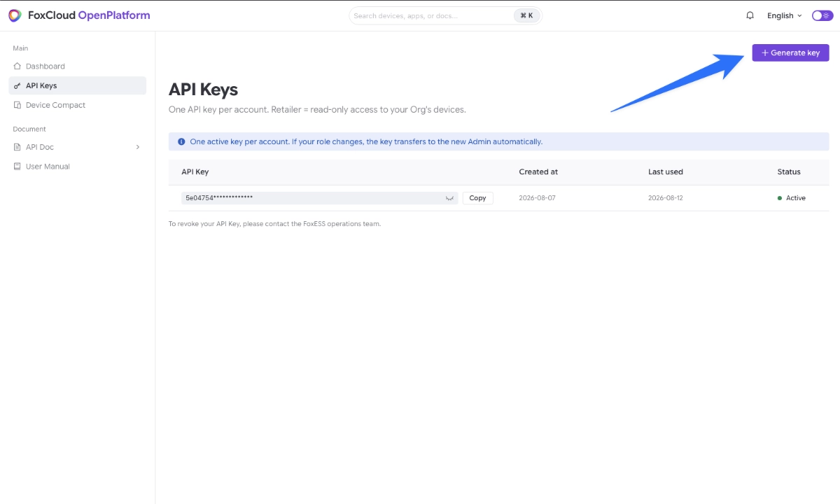Click the created date 2026-08-07
Image resolution: width=840 pixels, height=504 pixels.
pyautogui.click(x=537, y=198)
